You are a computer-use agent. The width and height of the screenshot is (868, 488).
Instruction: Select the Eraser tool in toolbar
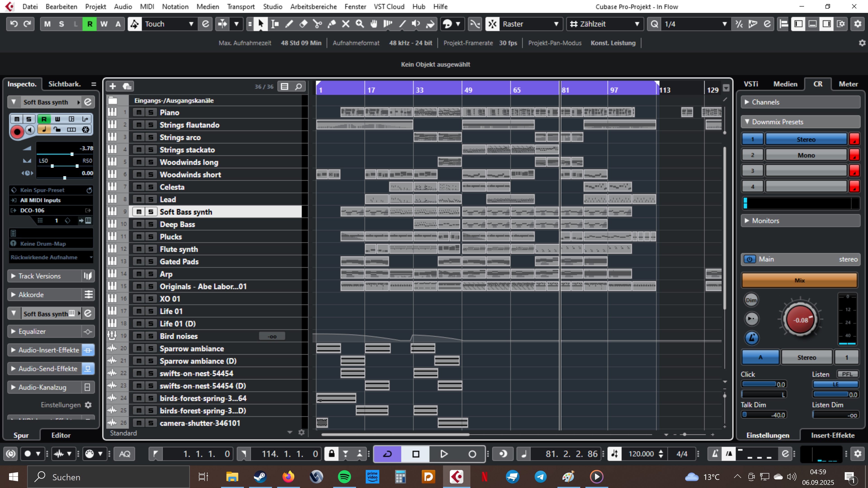pos(303,24)
